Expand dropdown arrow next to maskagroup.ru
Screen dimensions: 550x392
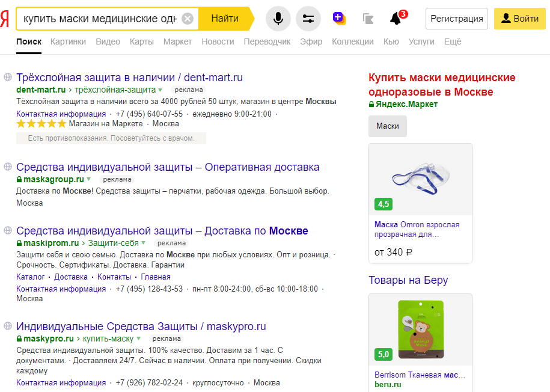(89, 179)
